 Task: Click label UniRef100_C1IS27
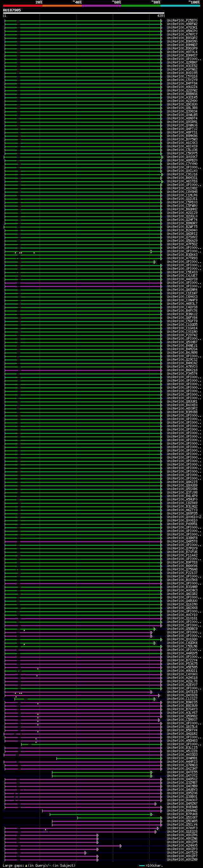click(182, 699)
